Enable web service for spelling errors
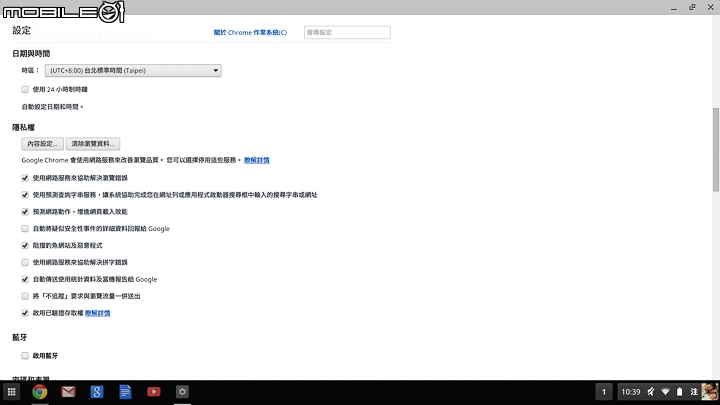This screenshot has width=720, height=405. [x=25, y=262]
